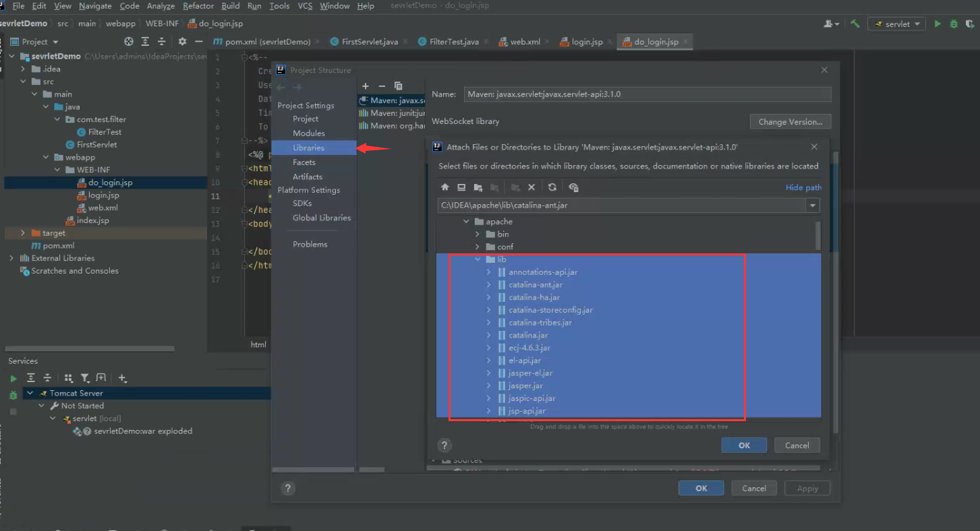This screenshot has width=980, height=531.
Task: Expand External Libraries in Project tree
Action: 11,258
